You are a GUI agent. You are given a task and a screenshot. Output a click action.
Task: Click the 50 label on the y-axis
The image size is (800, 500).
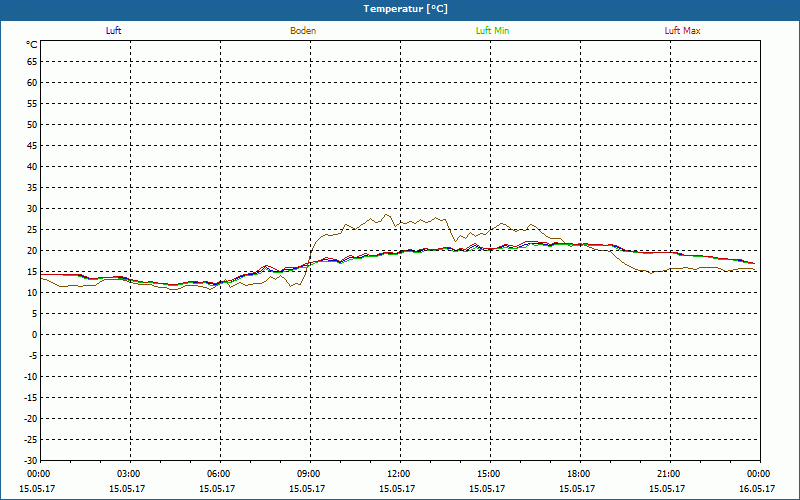click(32, 124)
